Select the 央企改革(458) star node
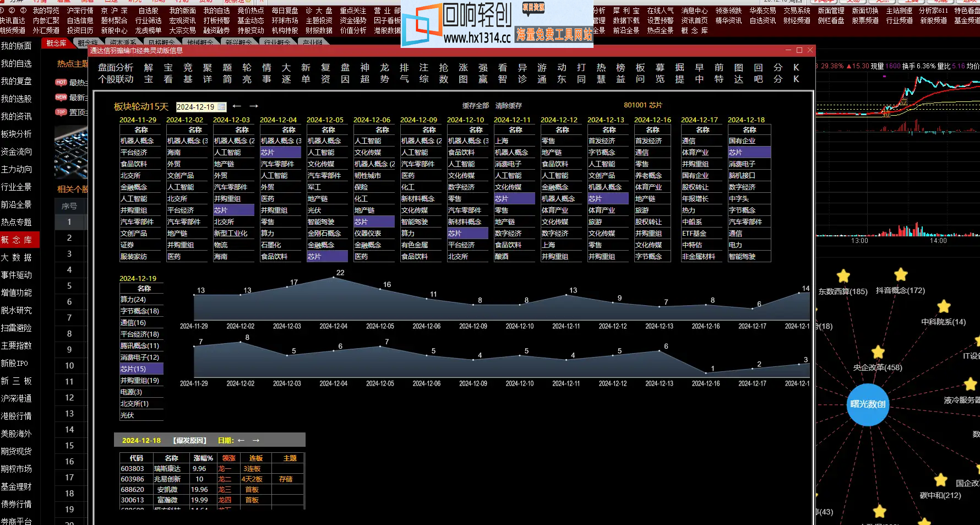 click(x=878, y=353)
